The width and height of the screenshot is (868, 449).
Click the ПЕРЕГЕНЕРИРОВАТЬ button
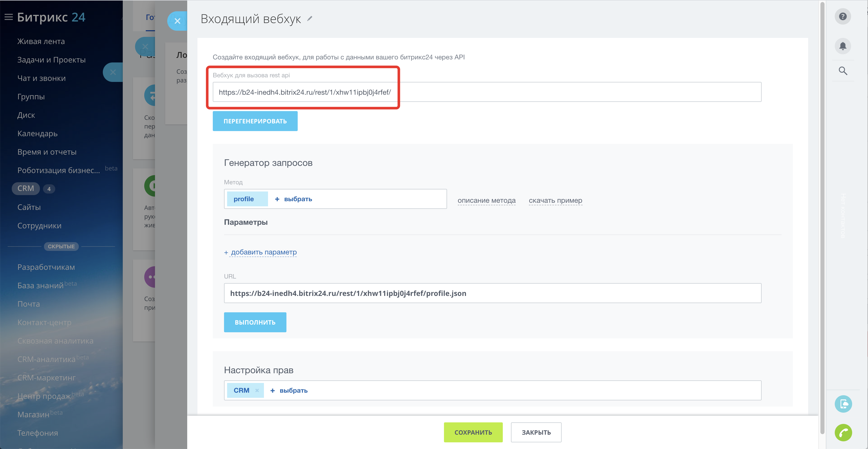255,121
